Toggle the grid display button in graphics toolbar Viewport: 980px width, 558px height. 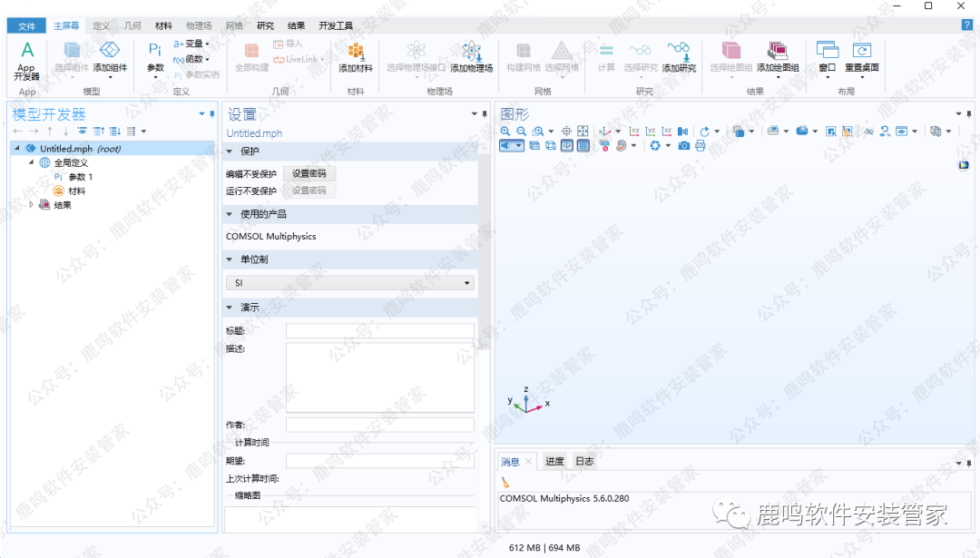(583, 145)
